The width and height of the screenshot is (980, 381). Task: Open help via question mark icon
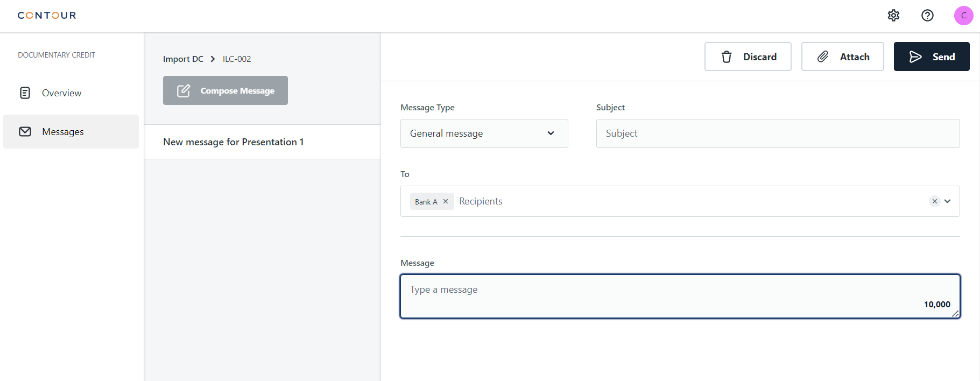pyautogui.click(x=927, y=15)
